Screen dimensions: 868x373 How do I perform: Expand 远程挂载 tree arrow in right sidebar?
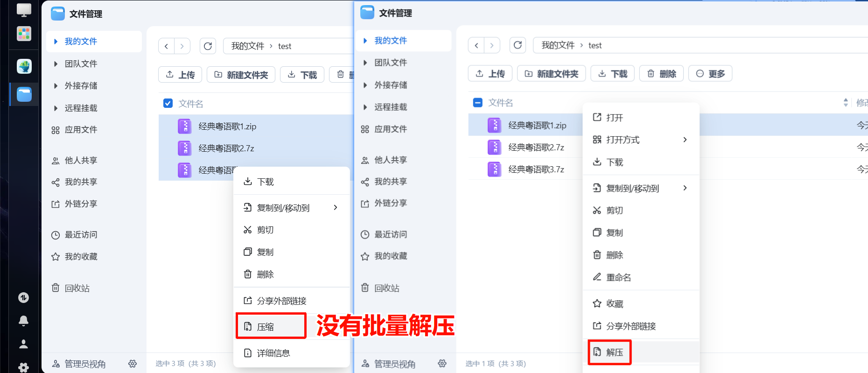tap(365, 107)
